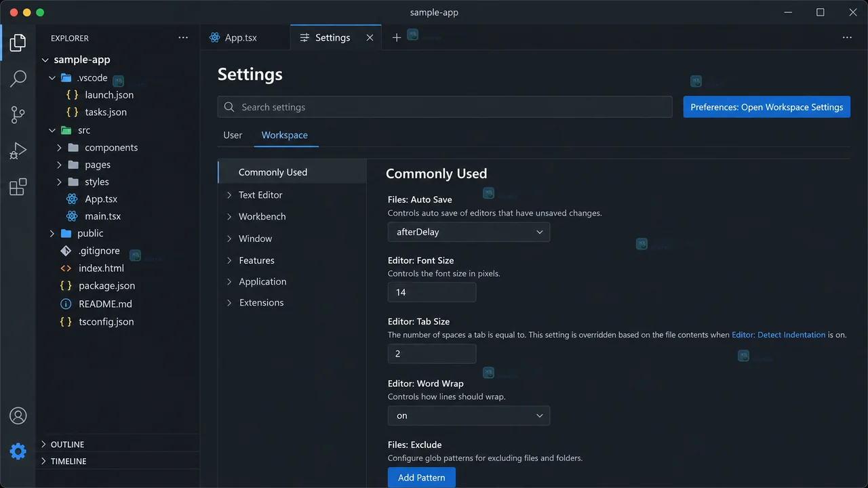The height and width of the screenshot is (488, 868).
Task: Click Preferences: Open Workspace Settings button
Action: click(x=767, y=107)
